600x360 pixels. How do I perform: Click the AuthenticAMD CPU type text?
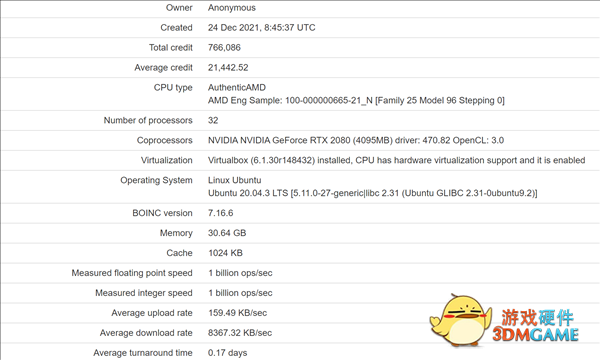point(237,87)
